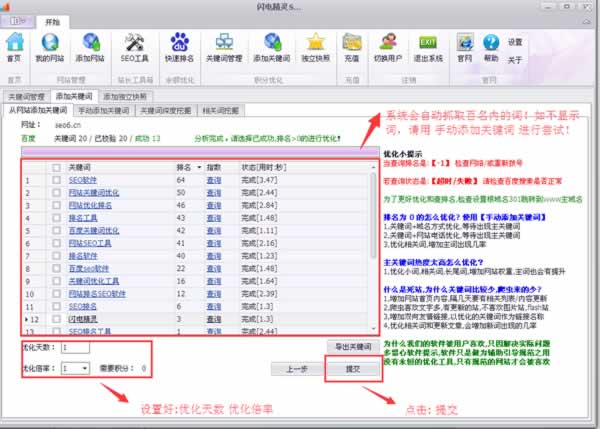Screen dimensions: 600x429
Task: Click the 提交 submit button
Action: coord(351,368)
